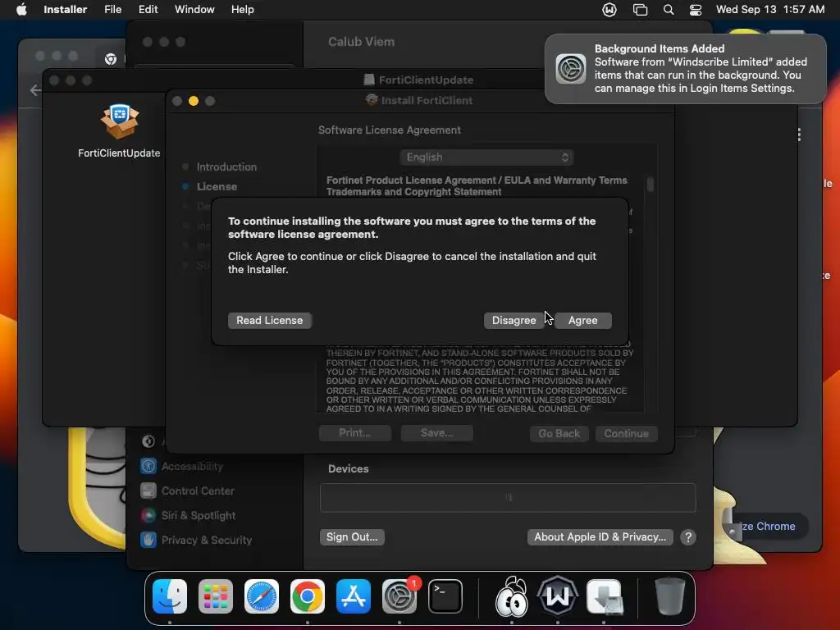The height and width of the screenshot is (630, 840).
Task: Click the Privacy & Security hand icon
Action: pos(148,540)
